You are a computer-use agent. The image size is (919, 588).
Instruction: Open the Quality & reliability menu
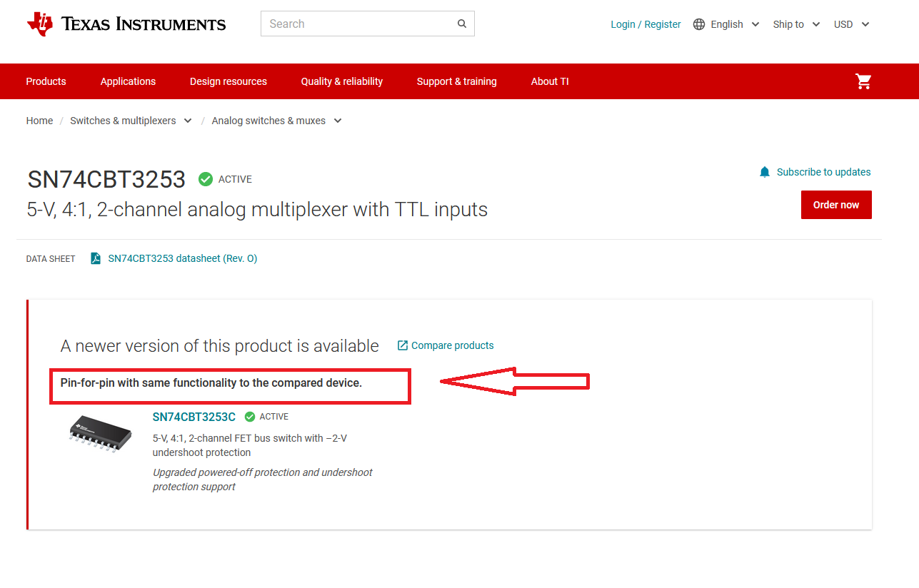[342, 81]
